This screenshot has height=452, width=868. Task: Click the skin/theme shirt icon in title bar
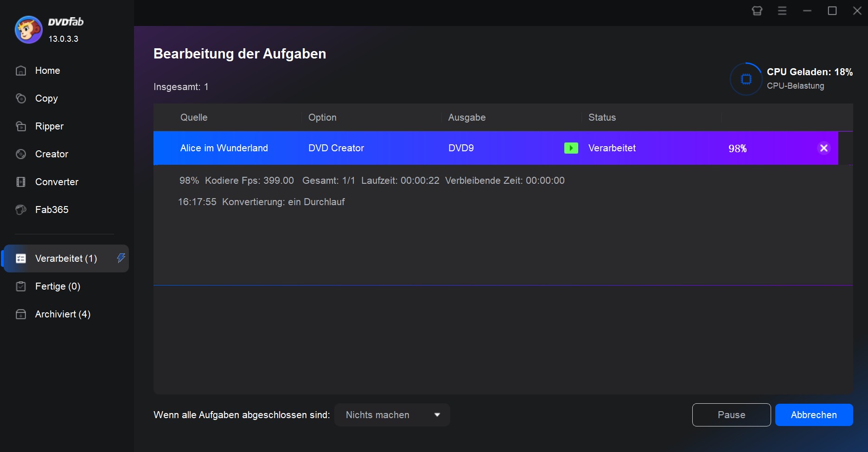pyautogui.click(x=757, y=11)
